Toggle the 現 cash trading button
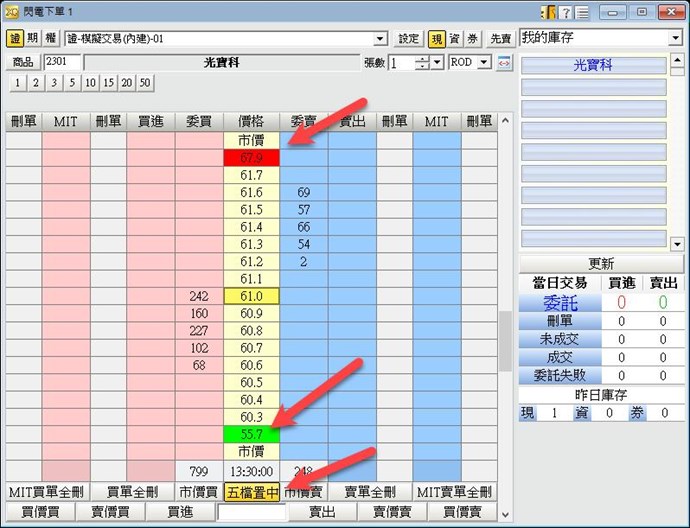690x528 pixels. pos(437,39)
